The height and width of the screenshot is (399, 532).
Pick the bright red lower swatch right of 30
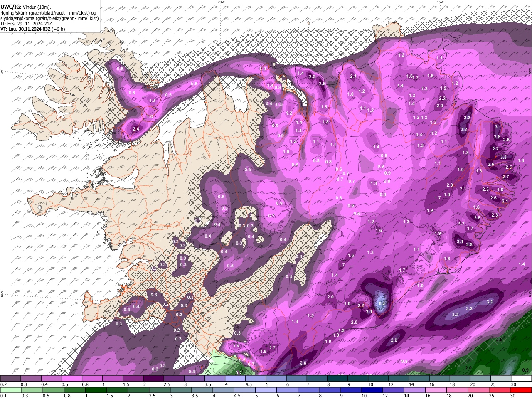[x=520, y=390]
